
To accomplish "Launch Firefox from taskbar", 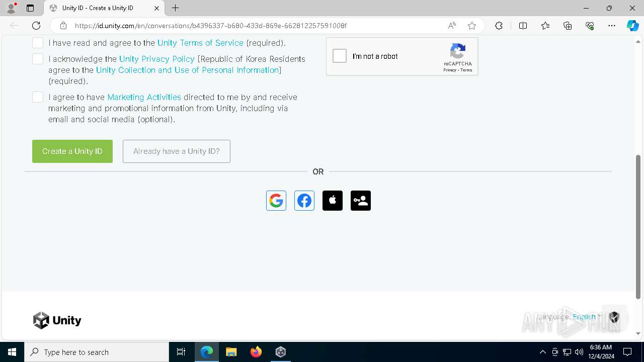I will (256, 352).
